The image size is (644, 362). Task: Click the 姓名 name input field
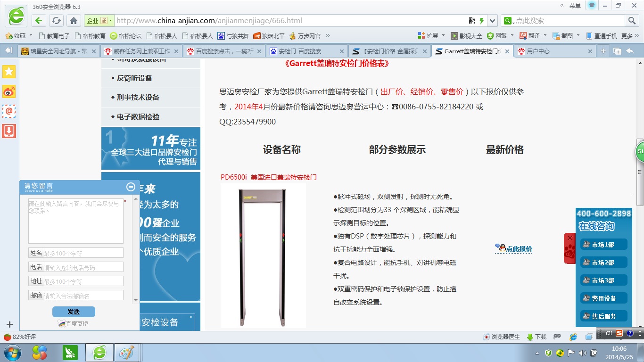pos(83,253)
